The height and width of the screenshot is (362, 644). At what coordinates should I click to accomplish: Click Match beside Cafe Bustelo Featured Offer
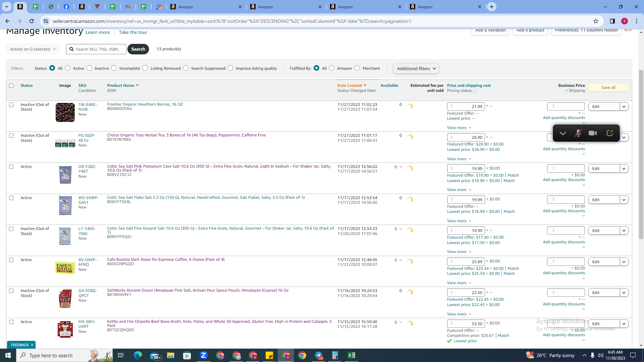coord(513,268)
